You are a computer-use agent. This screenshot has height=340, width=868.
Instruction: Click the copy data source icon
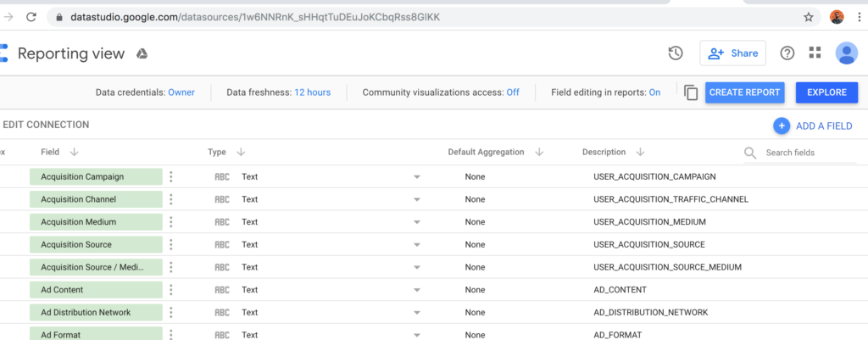point(691,92)
